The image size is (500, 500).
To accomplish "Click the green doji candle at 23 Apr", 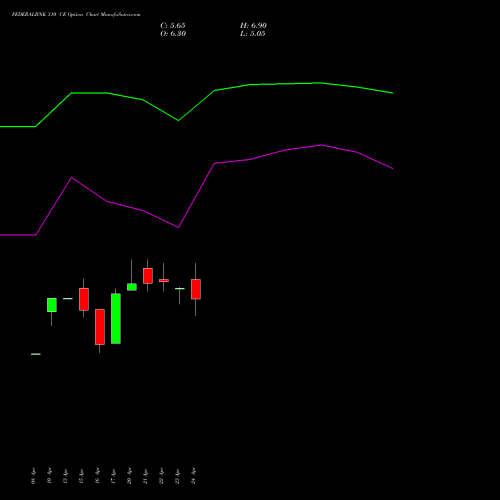I will (180, 288).
